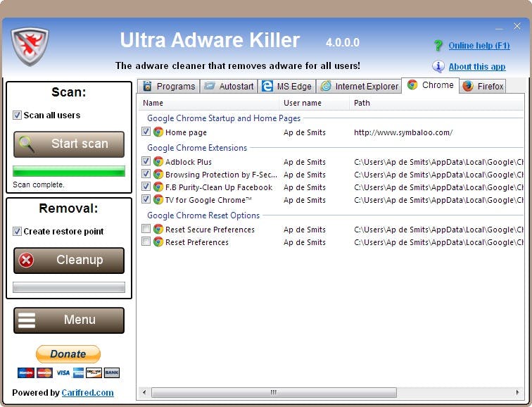
Task: Collapse the Google Chrome Reset Options group
Action: 203,215
